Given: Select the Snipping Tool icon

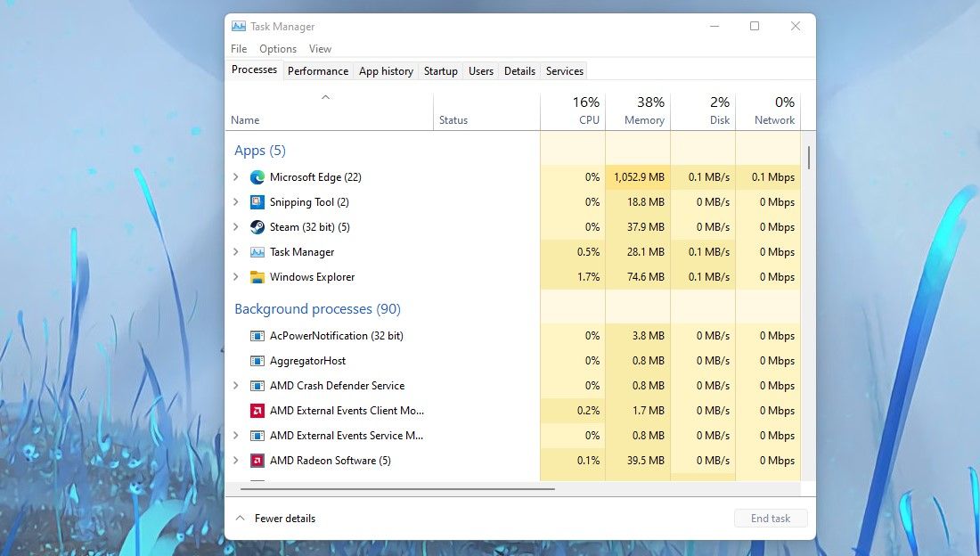Looking at the screenshot, I should 257,201.
